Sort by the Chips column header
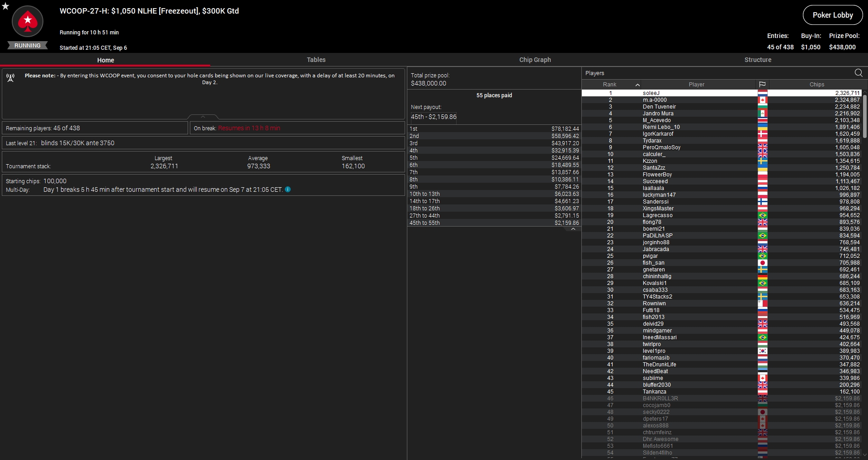 pyautogui.click(x=816, y=85)
